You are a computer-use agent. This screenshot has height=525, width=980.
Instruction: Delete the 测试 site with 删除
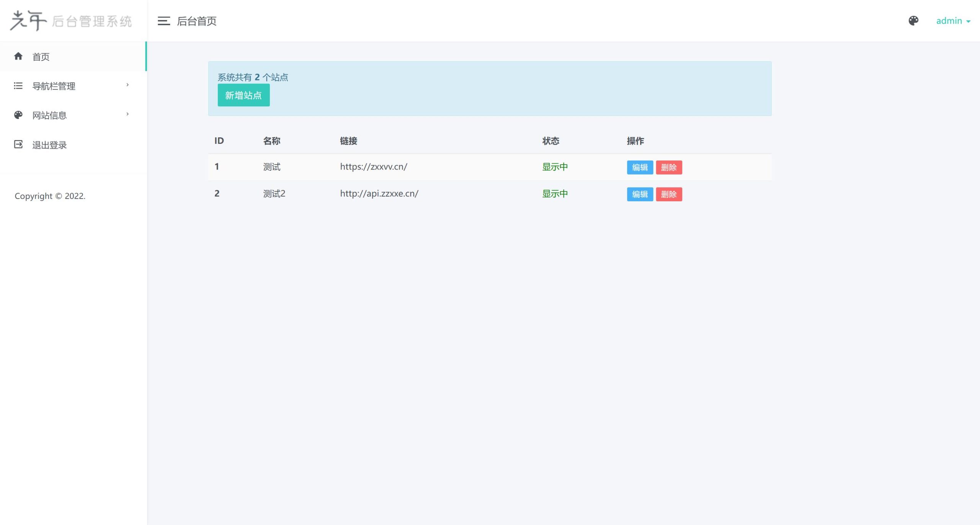pyautogui.click(x=669, y=168)
